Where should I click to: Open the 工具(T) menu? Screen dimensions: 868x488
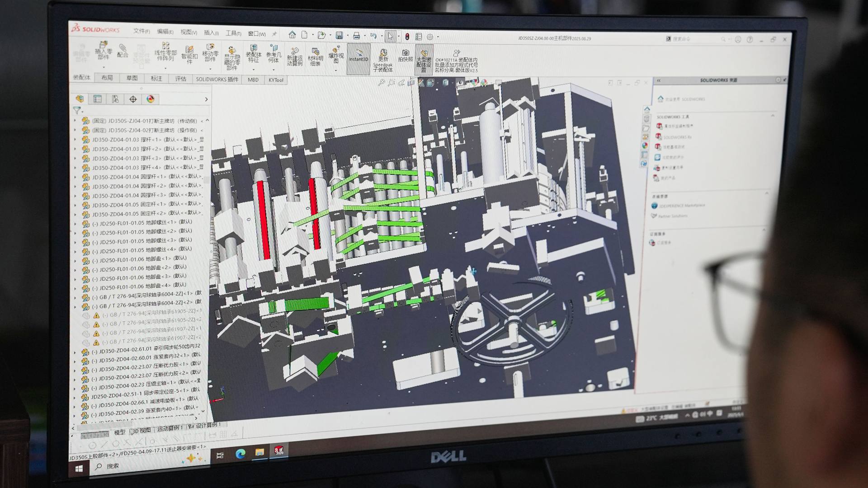click(233, 33)
